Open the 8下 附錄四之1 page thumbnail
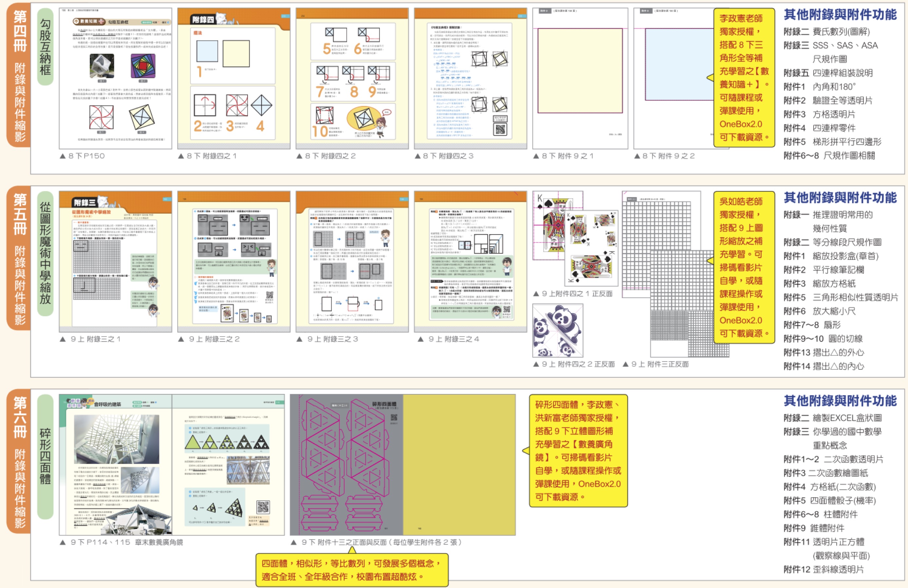908x588 pixels. (x=233, y=79)
